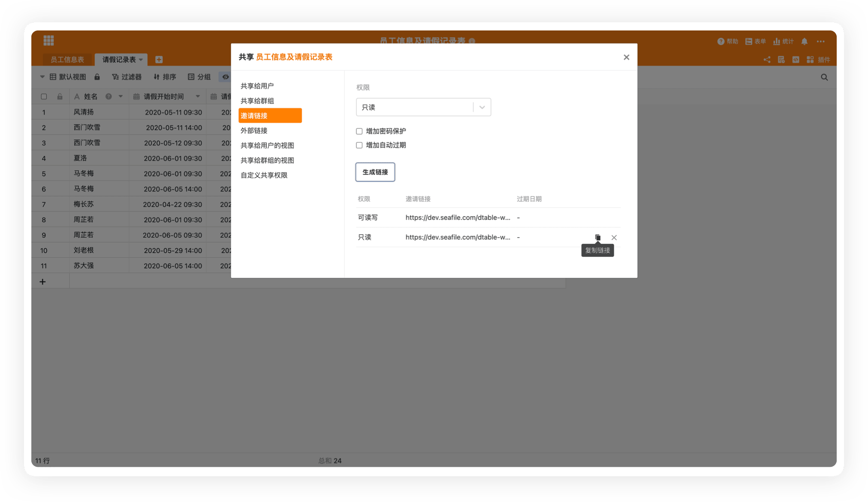The height and width of the screenshot is (502, 868).
Task: Add a new table with plus icon
Action: click(x=159, y=60)
